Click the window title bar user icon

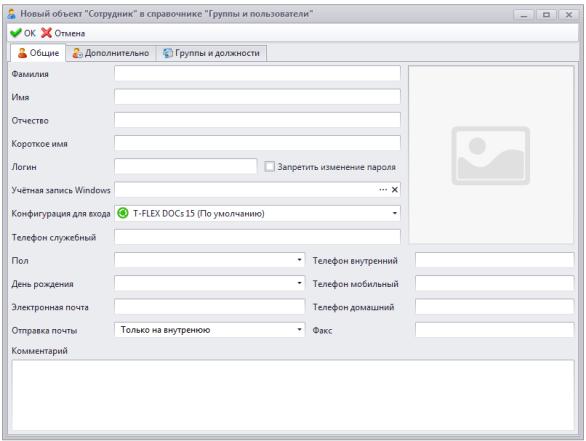click(12, 14)
